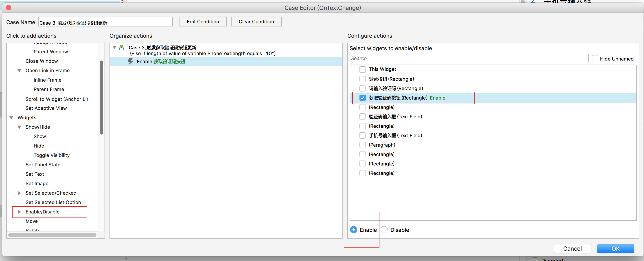Image resolution: width=644 pixels, height=261 pixels.
Task: Select the Enable radio button
Action: pyautogui.click(x=353, y=230)
